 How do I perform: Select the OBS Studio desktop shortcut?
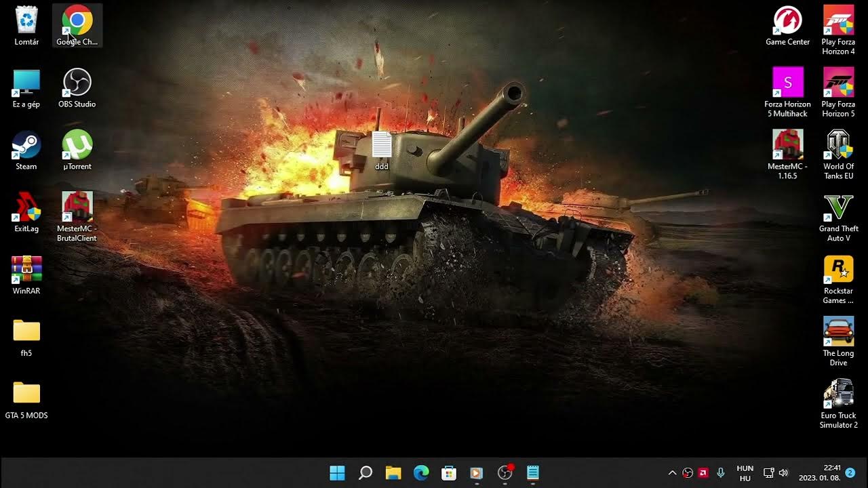click(x=77, y=88)
